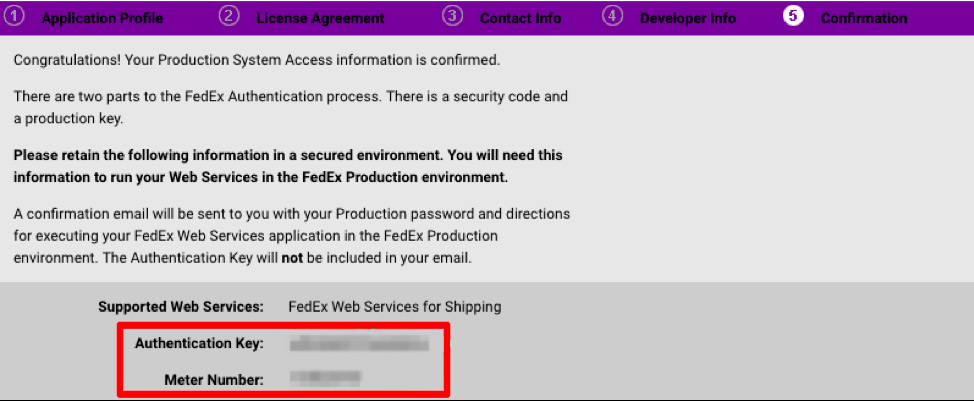Click the paragraph about two-part FedEx Authentication
The width and height of the screenshot is (974, 401).
[x=290, y=107]
